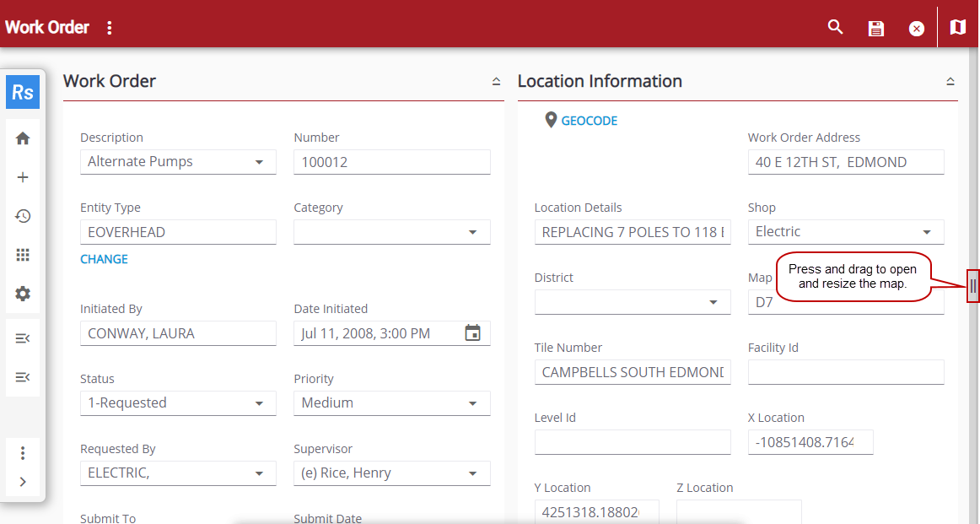Image resolution: width=980 pixels, height=524 pixels.
Task: Go to Home in the sidebar
Action: click(23, 138)
